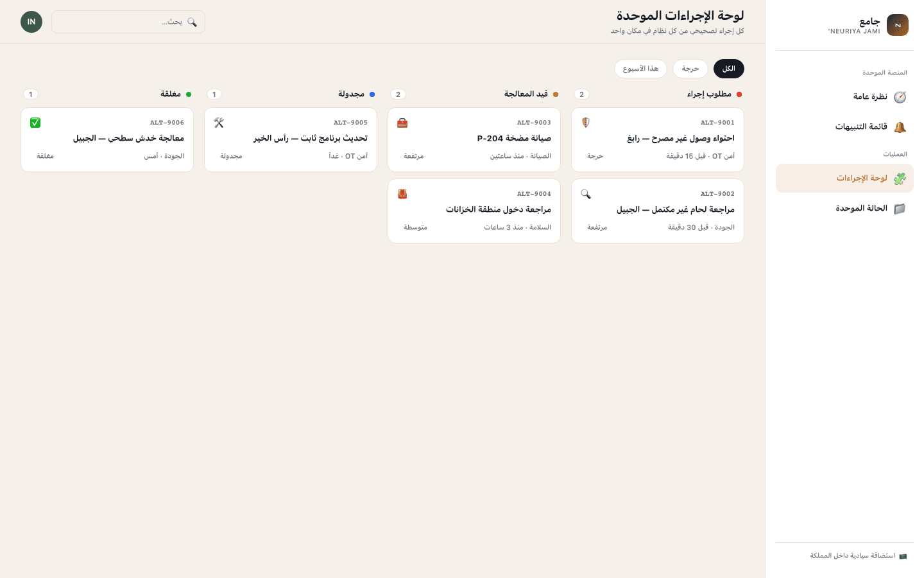Click the magnifier icon on card ALT-9002

tap(586, 194)
